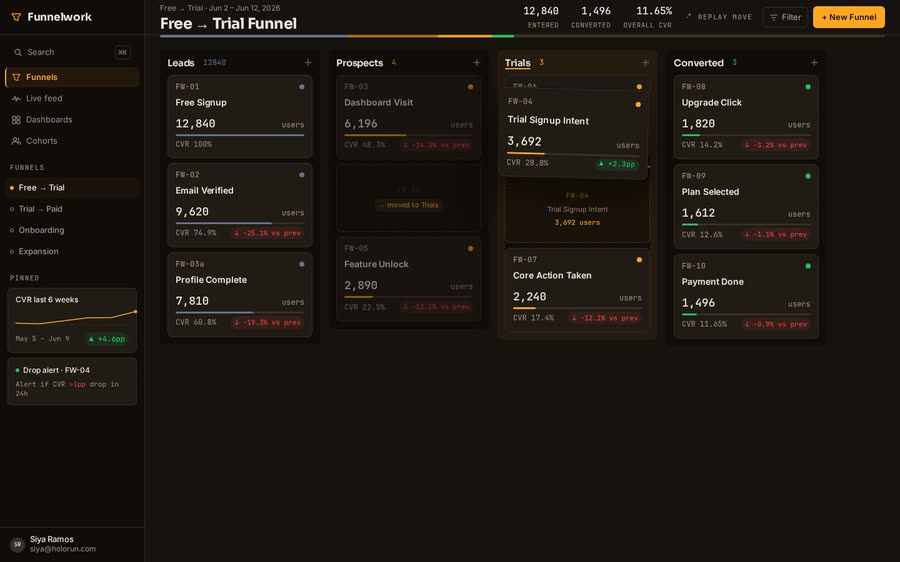Switch to the Onboarding funnel

[72, 230]
